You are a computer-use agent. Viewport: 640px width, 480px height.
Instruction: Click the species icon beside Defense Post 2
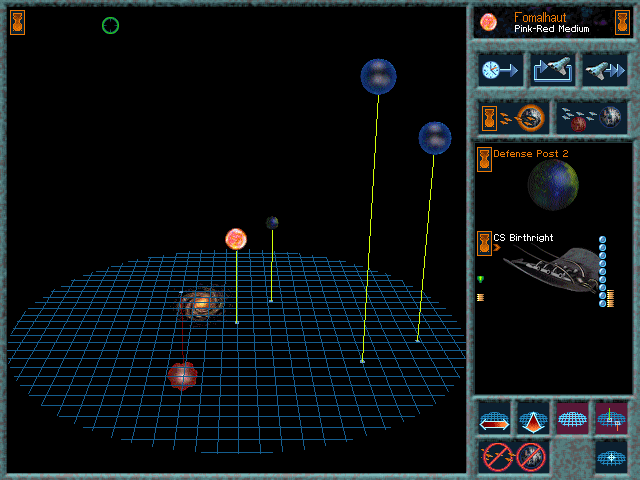tap(484, 159)
